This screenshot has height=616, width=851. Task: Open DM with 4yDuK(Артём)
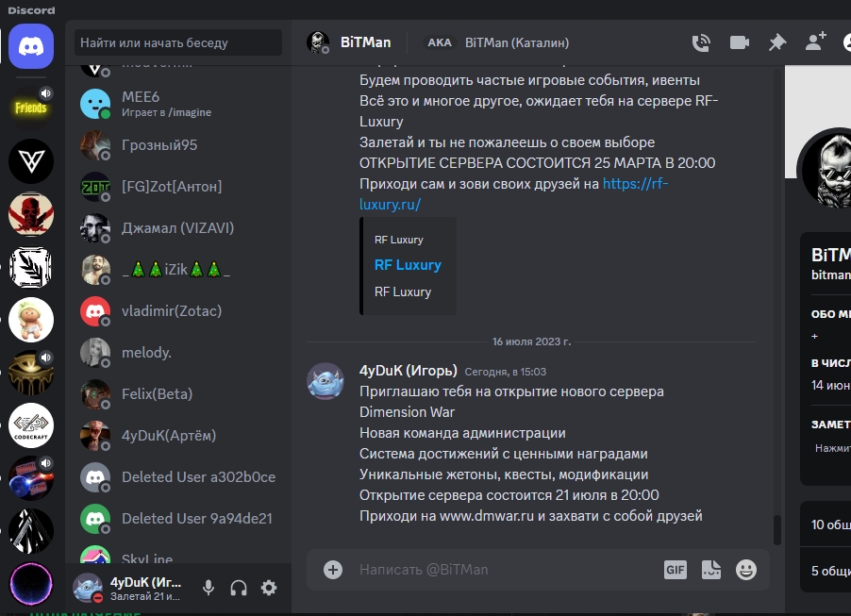(178, 436)
